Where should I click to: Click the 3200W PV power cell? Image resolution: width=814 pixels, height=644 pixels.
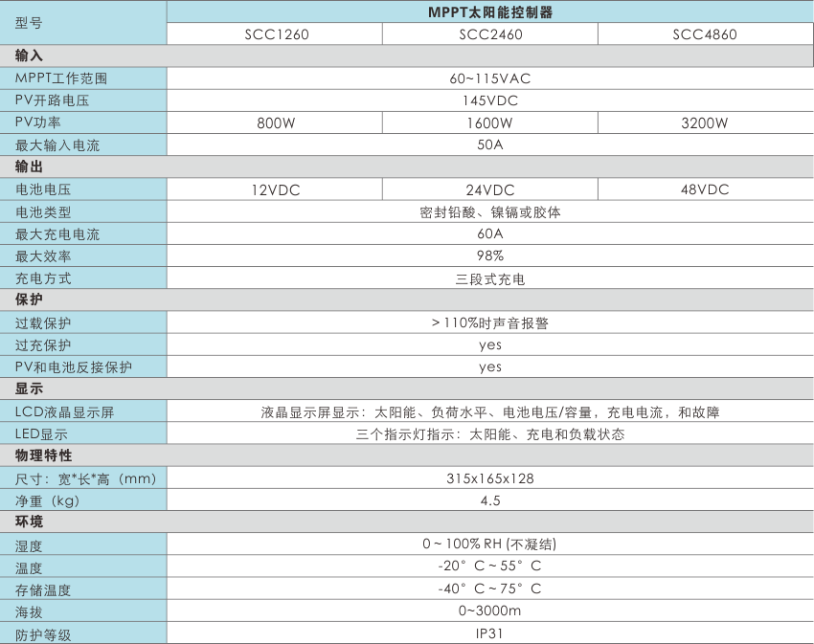[705, 123]
